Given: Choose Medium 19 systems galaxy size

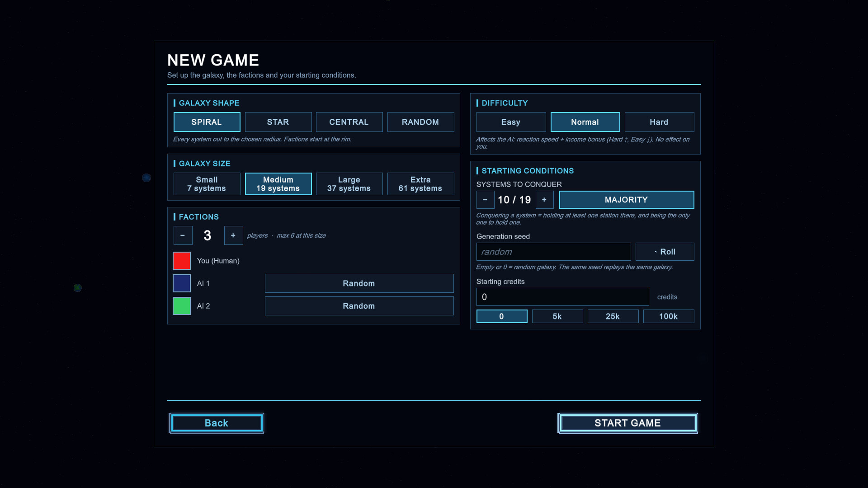Looking at the screenshot, I should 278,184.
